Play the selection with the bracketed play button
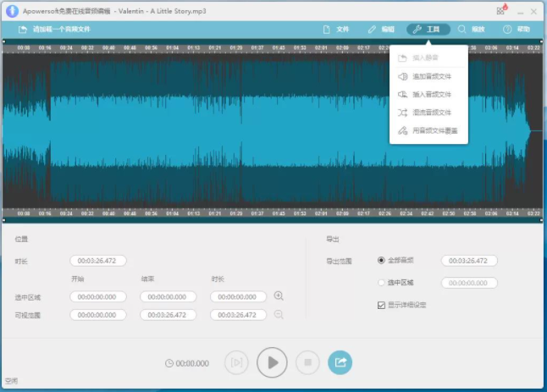The image size is (547, 392). (236, 362)
